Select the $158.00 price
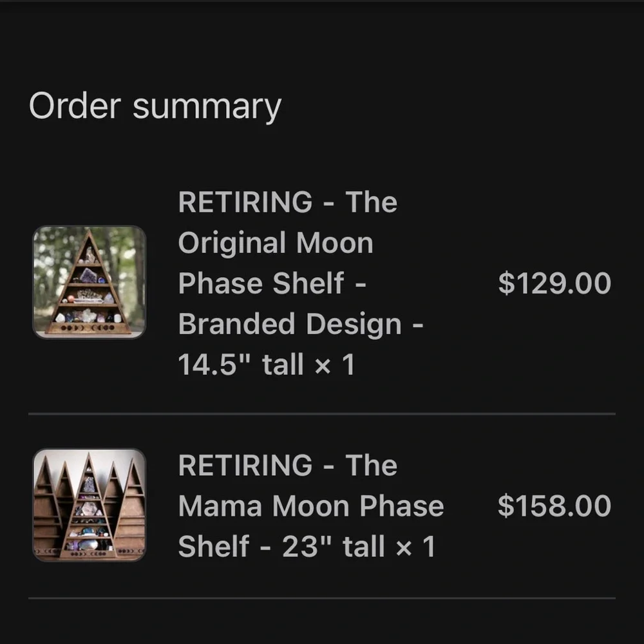Image resolution: width=644 pixels, height=644 pixels. click(554, 505)
